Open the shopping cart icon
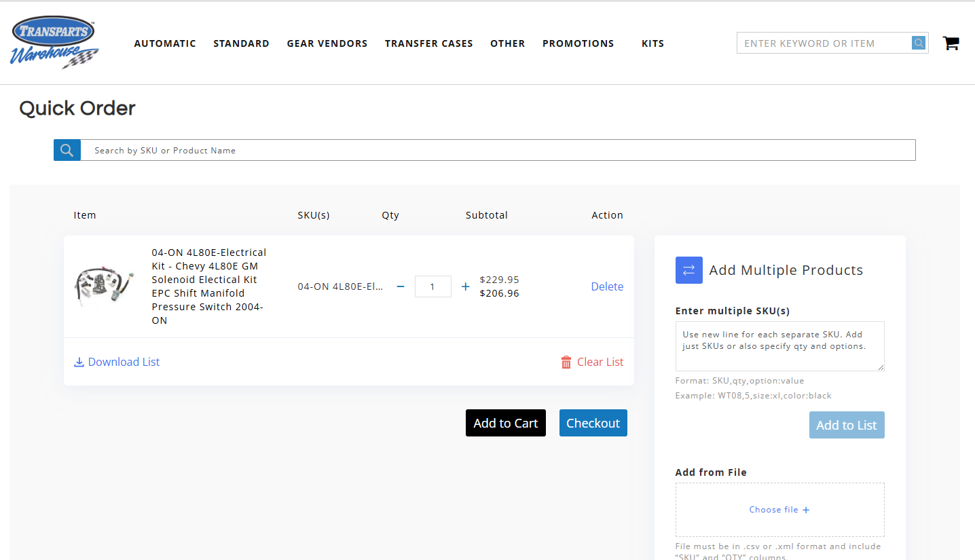Viewport: 975px width, 560px height. click(x=951, y=43)
